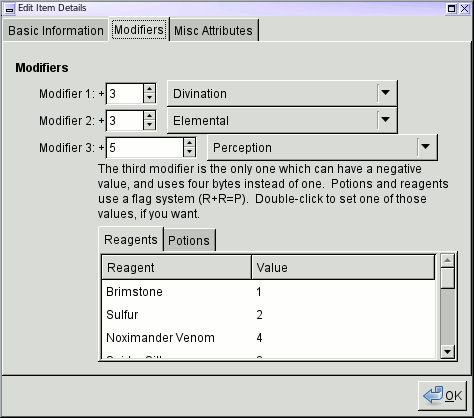Switch to the Basic Information tab
Image resolution: width=474 pixels, height=418 pixels.
56,31
